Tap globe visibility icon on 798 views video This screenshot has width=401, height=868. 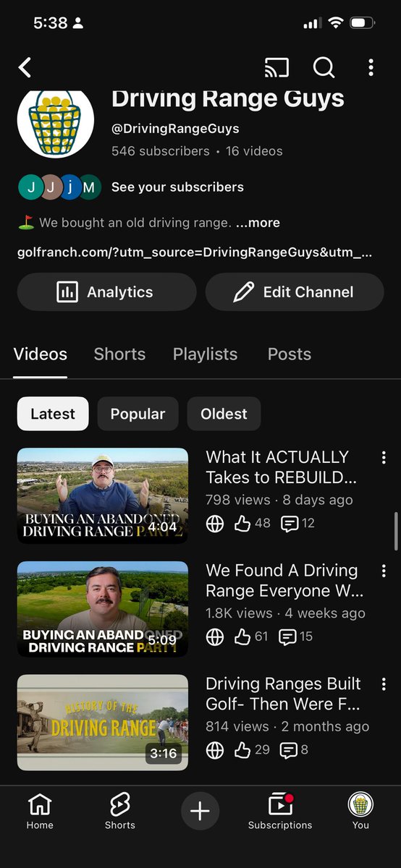pyautogui.click(x=215, y=524)
